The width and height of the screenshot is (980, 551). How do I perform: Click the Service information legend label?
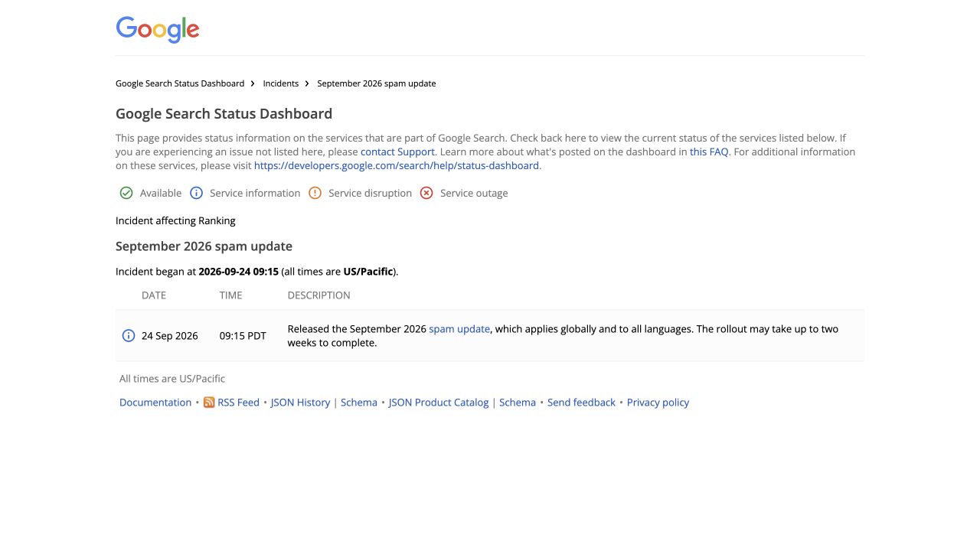pyautogui.click(x=255, y=193)
